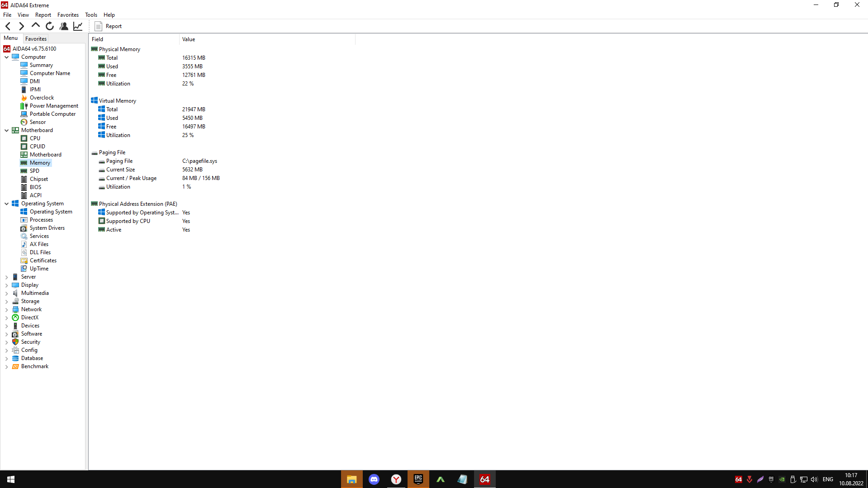
Task: Select the AIDA64 v6.75.6100 root node
Action: click(x=34, y=49)
